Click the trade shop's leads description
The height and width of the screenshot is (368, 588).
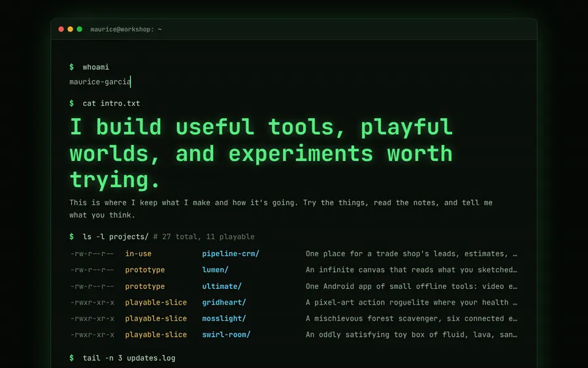tap(412, 254)
